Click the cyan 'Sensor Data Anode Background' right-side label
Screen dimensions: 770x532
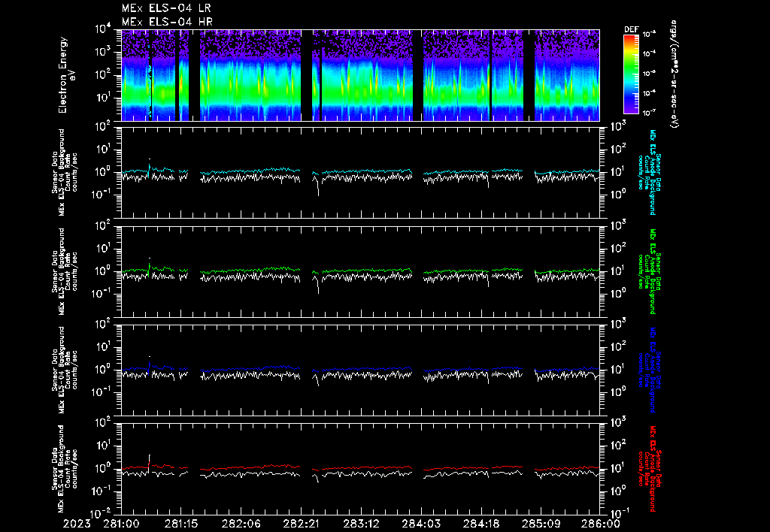(650, 172)
